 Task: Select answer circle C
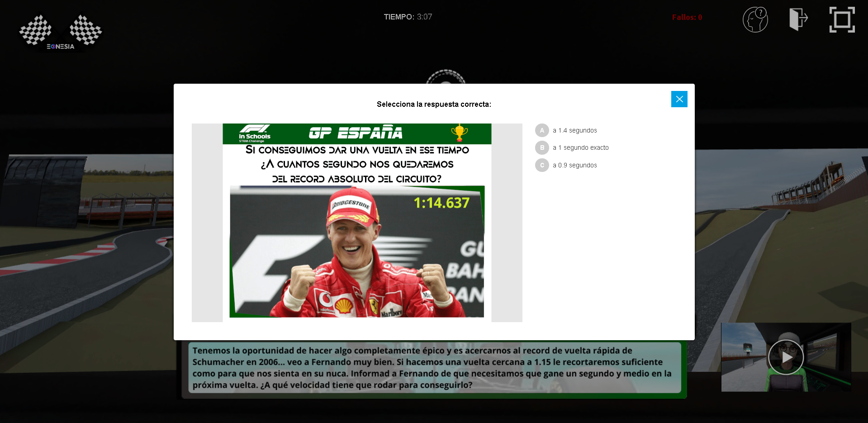pyautogui.click(x=542, y=165)
